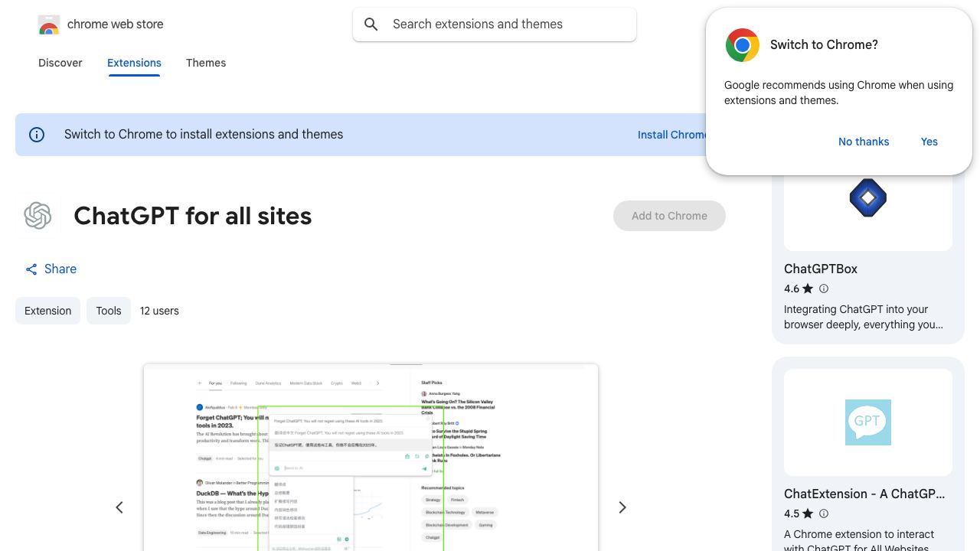Click the extension screenshot preview image
The image size is (980, 551).
(371, 458)
